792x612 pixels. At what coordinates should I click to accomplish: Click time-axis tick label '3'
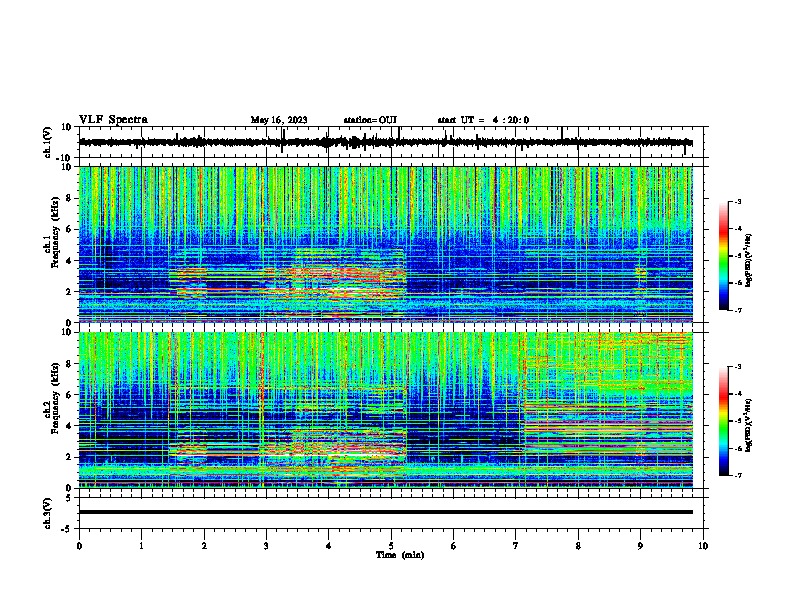click(266, 546)
